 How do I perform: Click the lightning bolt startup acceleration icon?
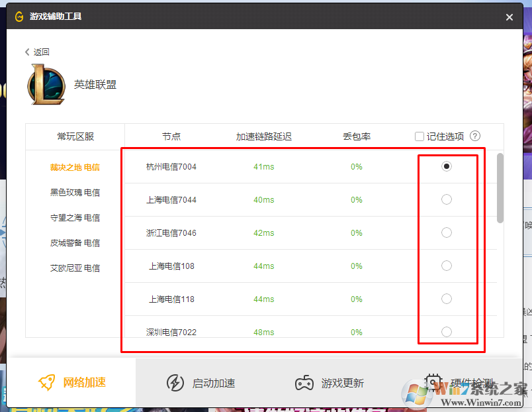pos(175,383)
